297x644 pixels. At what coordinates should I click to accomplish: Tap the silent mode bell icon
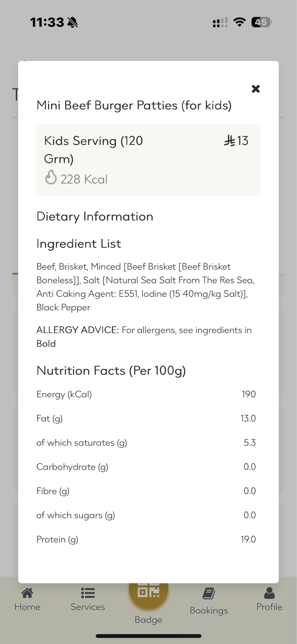tap(73, 23)
